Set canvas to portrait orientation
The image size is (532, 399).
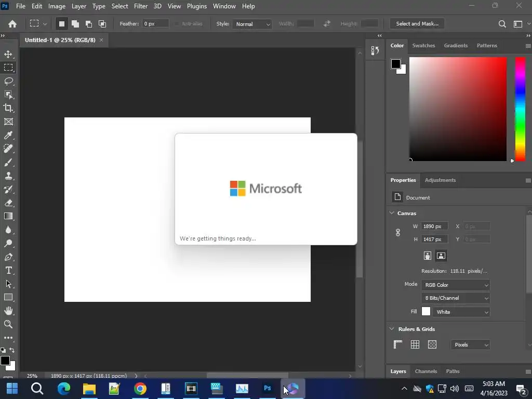428,256
